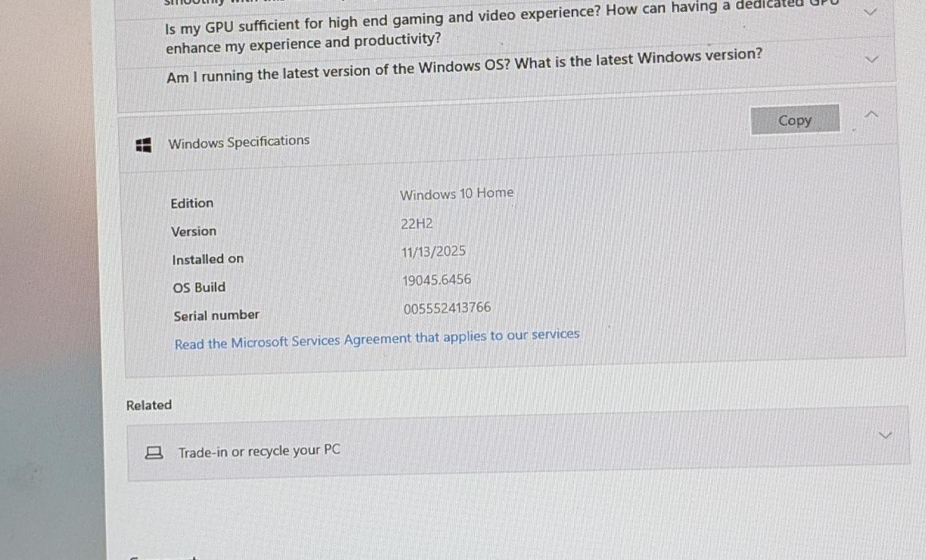Expand the latest Windows version question chevron

872,60
